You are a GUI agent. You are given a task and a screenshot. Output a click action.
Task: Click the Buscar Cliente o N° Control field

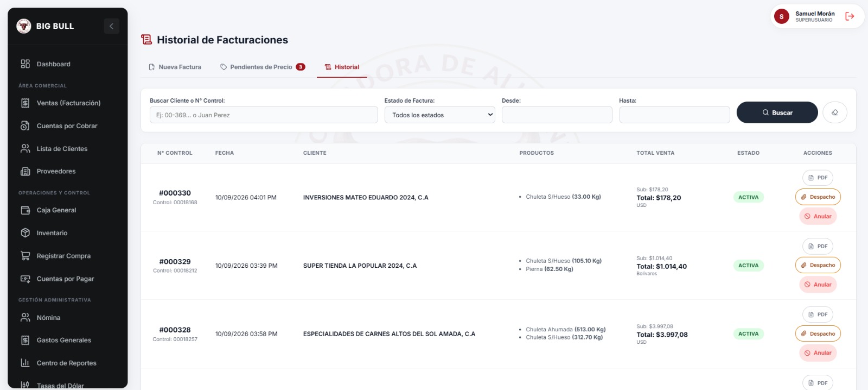click(x=264, y=115)
